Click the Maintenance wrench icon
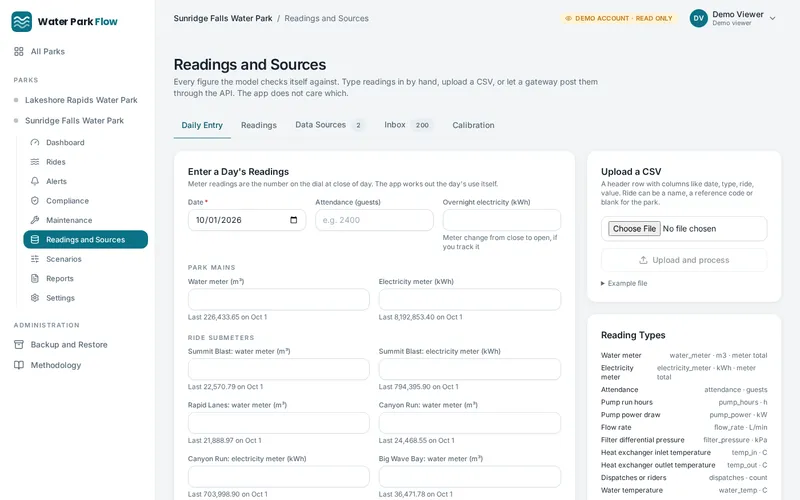 click(35, 220)
